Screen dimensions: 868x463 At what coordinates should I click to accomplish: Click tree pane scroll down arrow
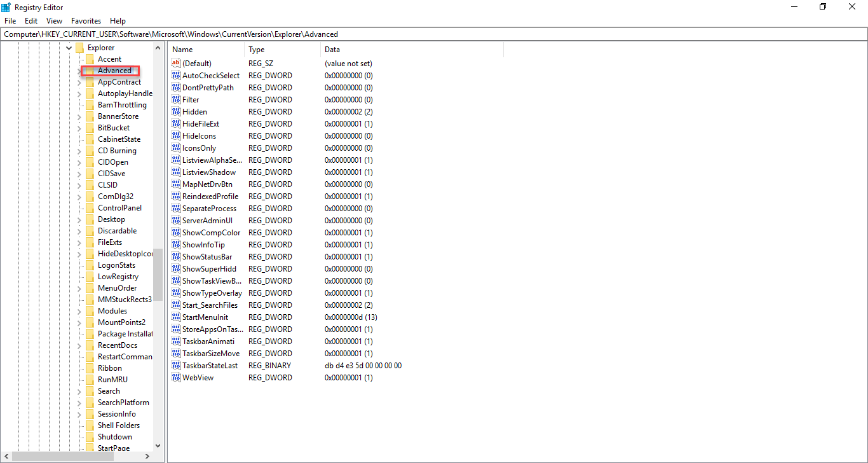pos(158,446)
